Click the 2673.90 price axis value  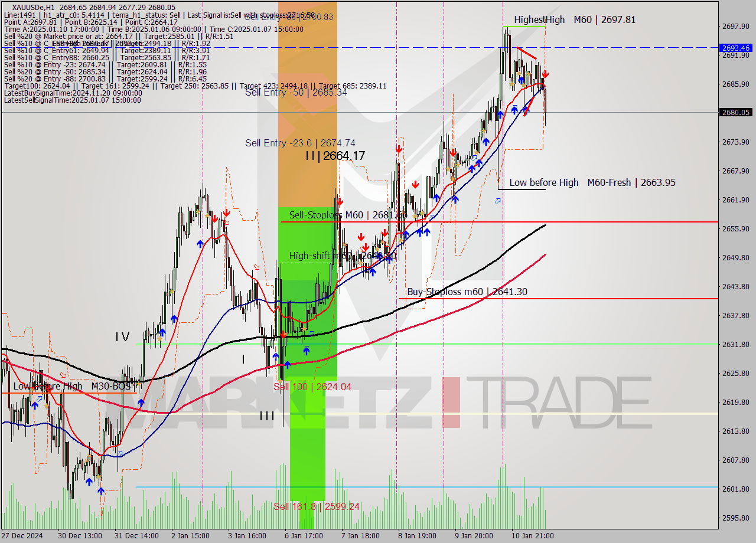tap(735, 142)
